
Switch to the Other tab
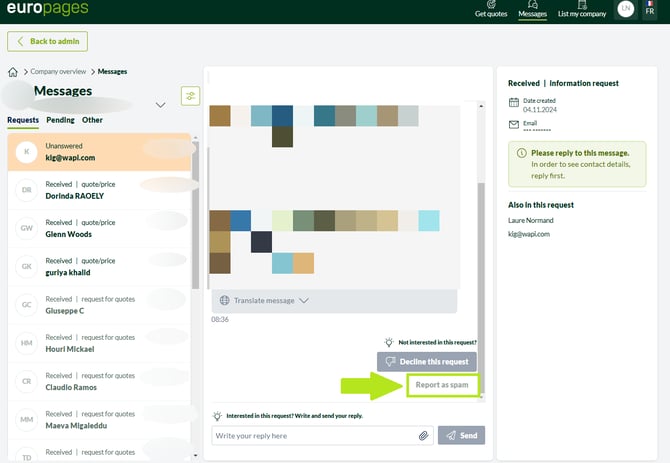(x=92, y=120)
